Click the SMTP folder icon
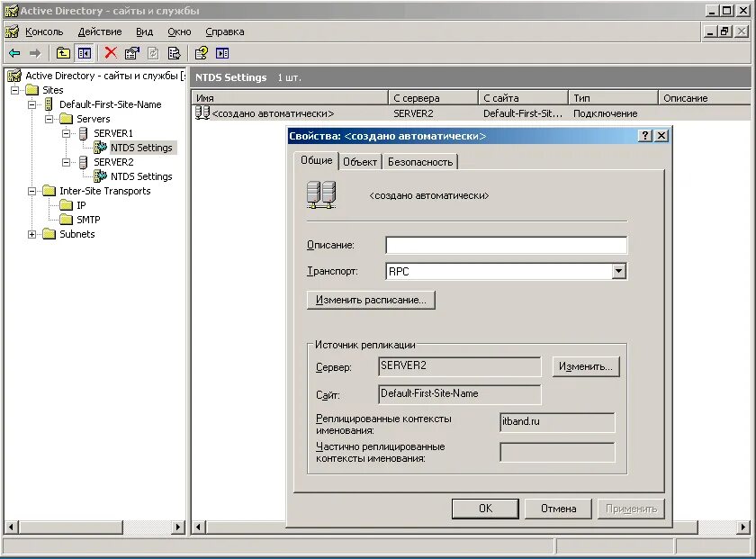Image resolution: width=756 pixels, height=559 pixels. tap(66, 220)
